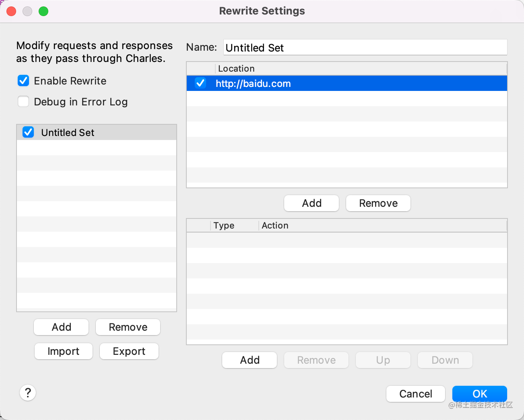Viewport: 524px width, 420px height.
Task: Click the Name text field
Action: pos(365,47)
